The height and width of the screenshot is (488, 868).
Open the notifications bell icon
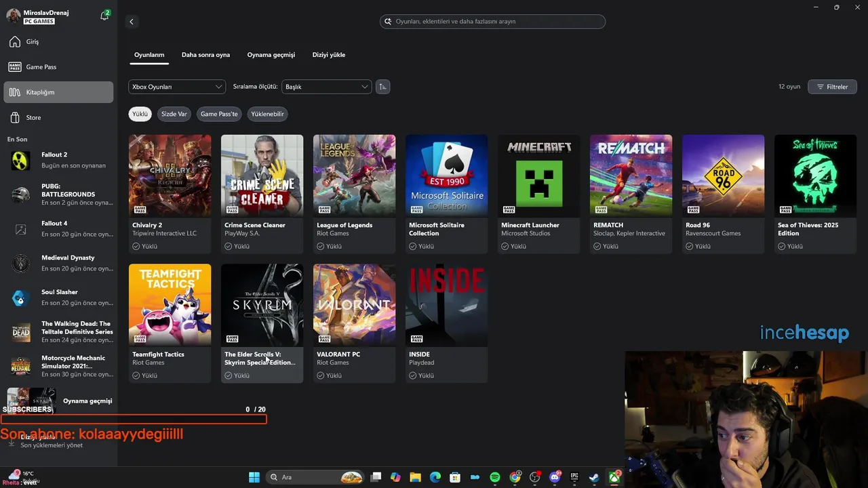point(104,16)
